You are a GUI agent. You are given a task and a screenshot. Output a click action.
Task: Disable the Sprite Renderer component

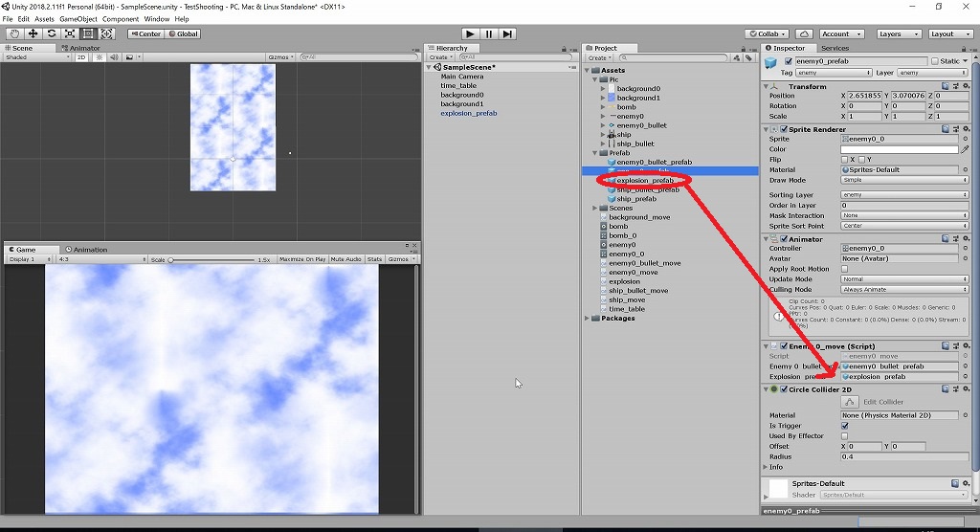click(x=784, y=129)
